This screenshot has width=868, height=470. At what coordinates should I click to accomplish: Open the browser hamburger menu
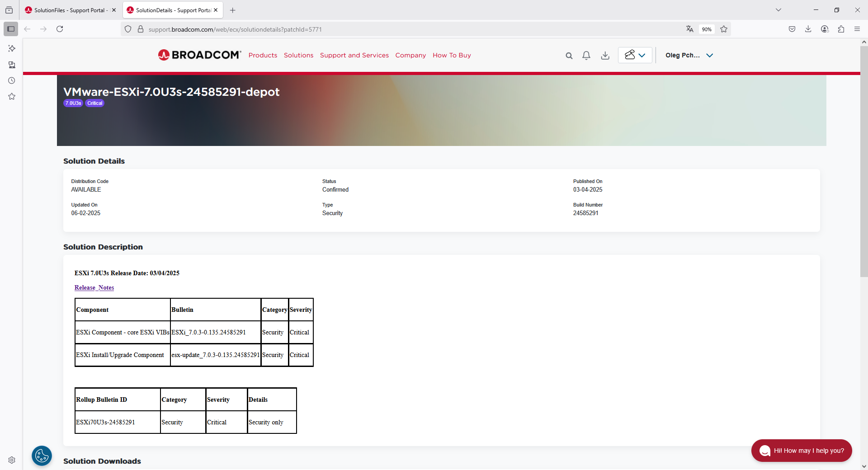click(x=857, y=29)
